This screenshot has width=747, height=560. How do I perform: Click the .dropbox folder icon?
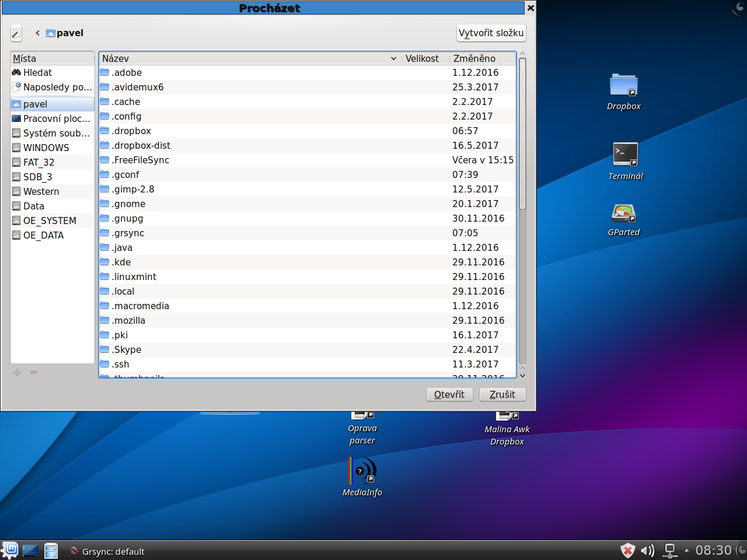(x=104, y=131)
